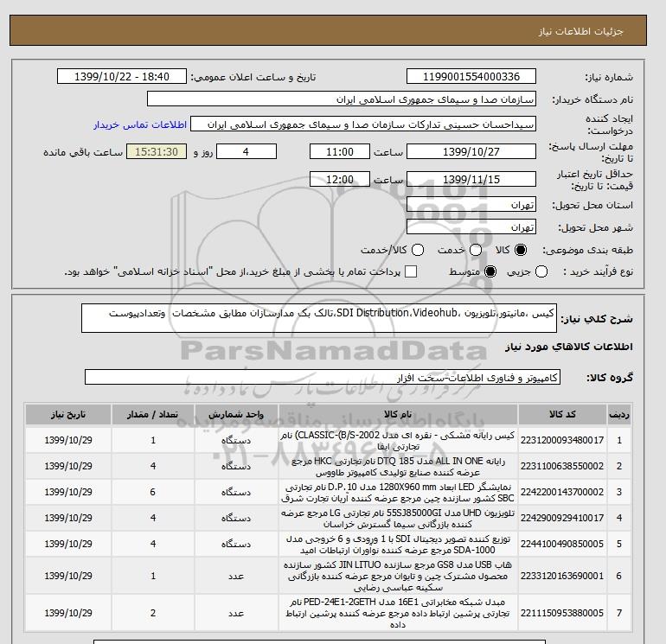Click the page title جزئیات اطلاعات نیاز

pyautogui.click(x=580, y=31)
